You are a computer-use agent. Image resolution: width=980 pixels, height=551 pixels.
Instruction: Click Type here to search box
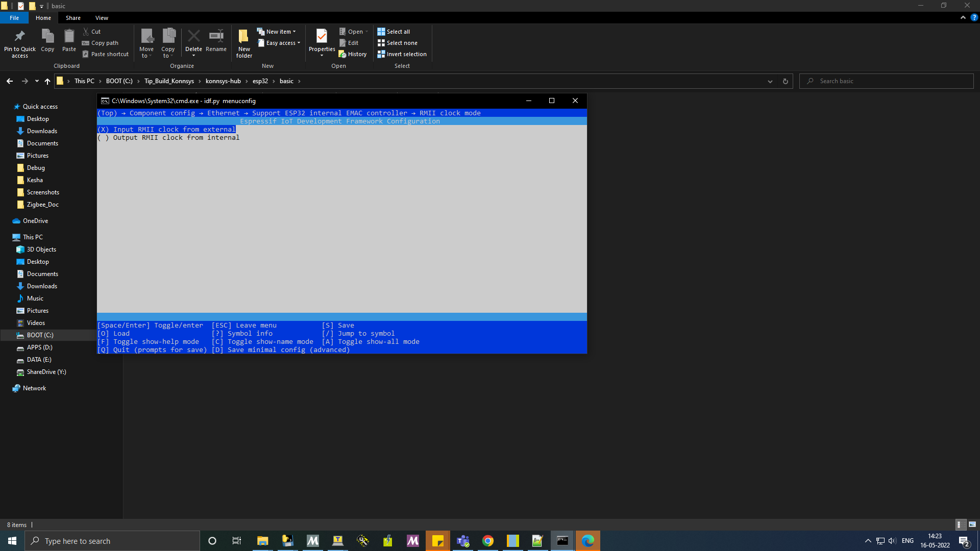click(x=112, y=541)
